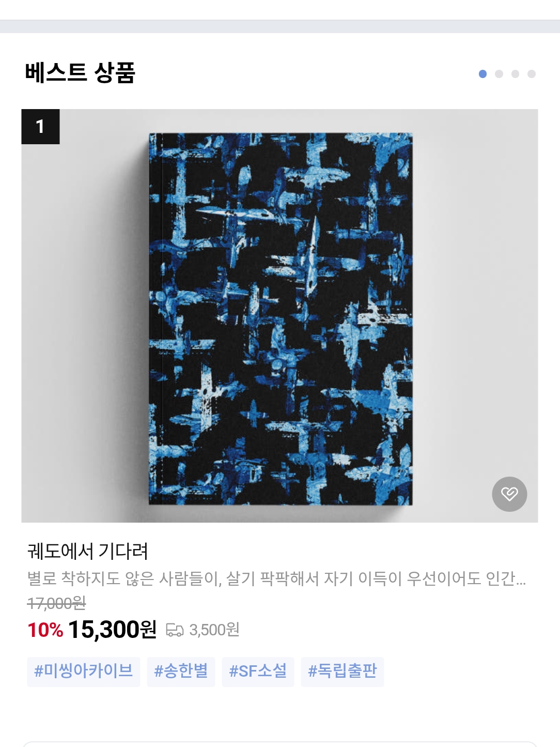Jump to the third carousel page dot
Viewport: 560px width, 747px height.
(515, 74)
